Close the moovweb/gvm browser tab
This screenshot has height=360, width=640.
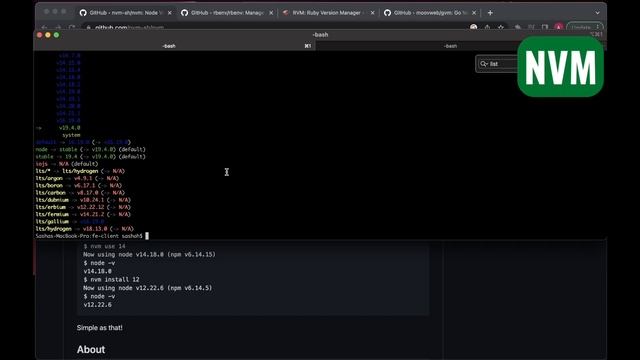click(x=474, y=13)
